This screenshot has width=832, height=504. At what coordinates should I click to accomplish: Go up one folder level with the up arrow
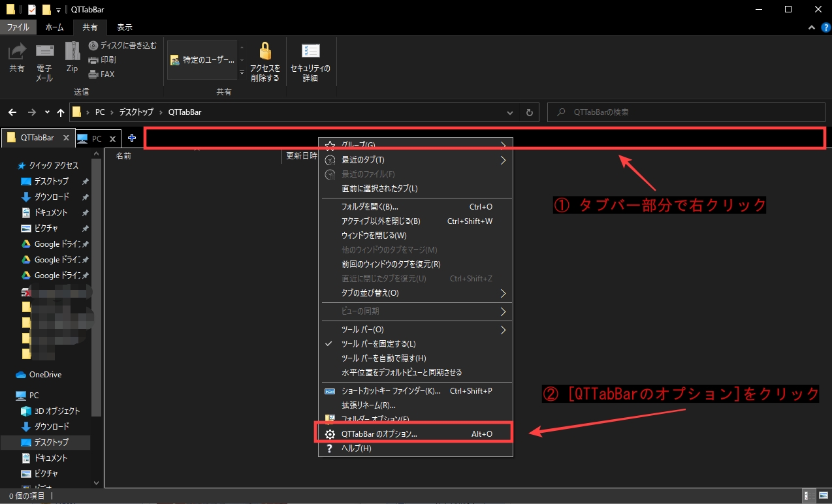tap(61, 112)
